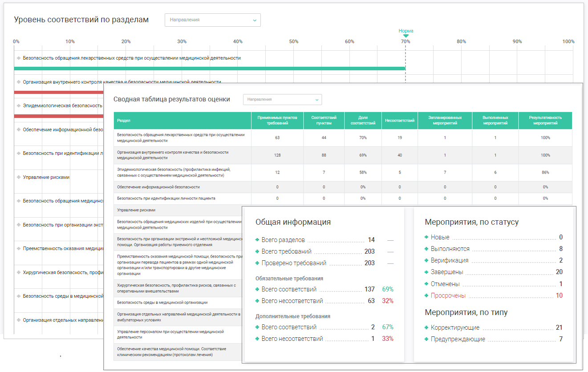Click plus icon beside additional Всего несоответствий 1
Image resolution: width=588 pixels, height=372 pixels.
[x=257, y=339]
